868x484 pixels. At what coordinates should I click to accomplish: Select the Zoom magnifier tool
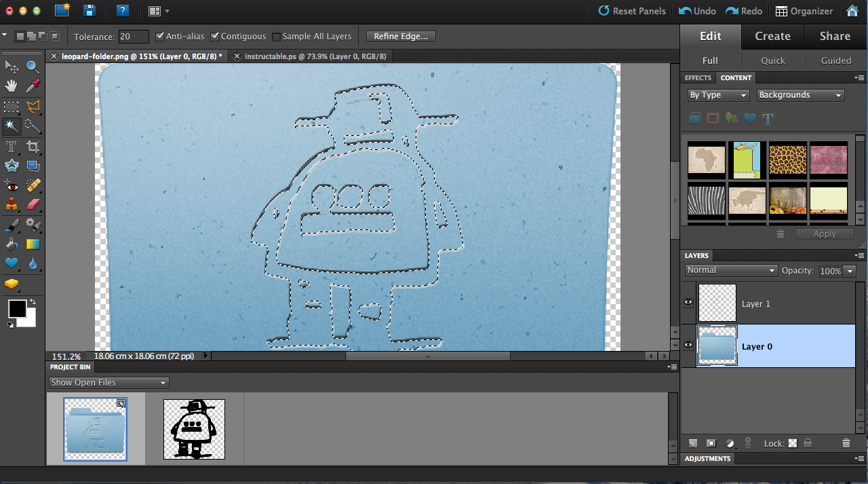click(33, 67)
